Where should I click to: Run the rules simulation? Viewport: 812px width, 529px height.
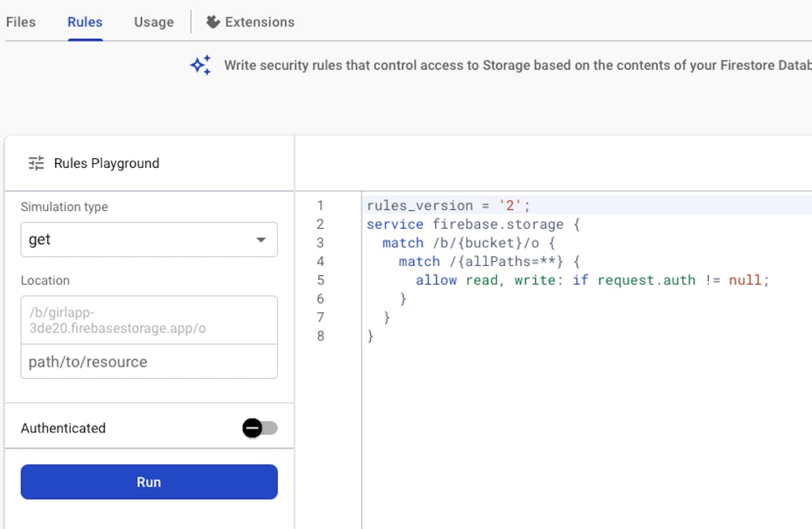coord(149,482)
